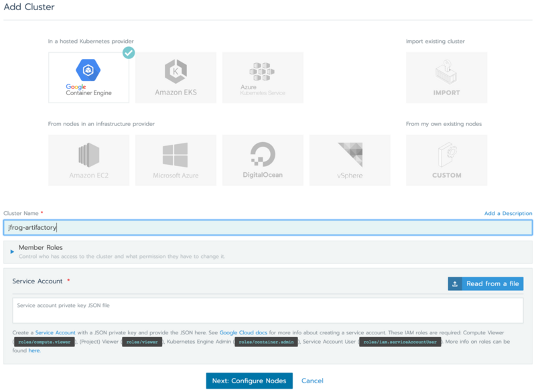This screenshot has width=536, height=392.
Task: Choose the Microsoft Azure infrastructure tile
Action: (176, 160)
